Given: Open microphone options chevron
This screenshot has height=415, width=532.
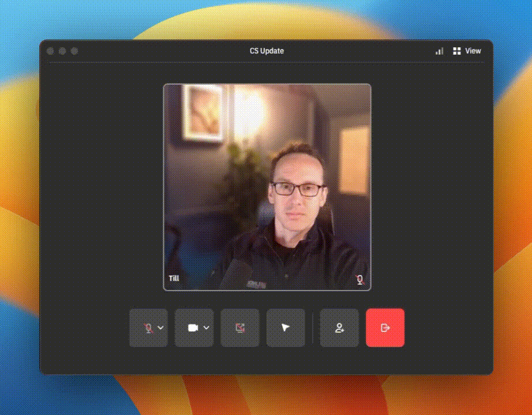Looking at the screenshot, I should [x=160, y=328].
